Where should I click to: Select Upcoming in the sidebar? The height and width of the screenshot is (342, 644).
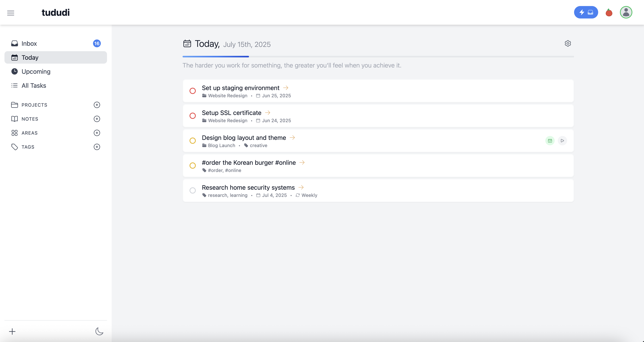tap(36, 71)
